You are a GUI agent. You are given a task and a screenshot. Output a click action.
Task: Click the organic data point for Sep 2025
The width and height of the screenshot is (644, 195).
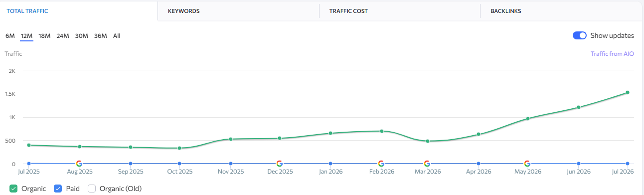coord(131,147)
